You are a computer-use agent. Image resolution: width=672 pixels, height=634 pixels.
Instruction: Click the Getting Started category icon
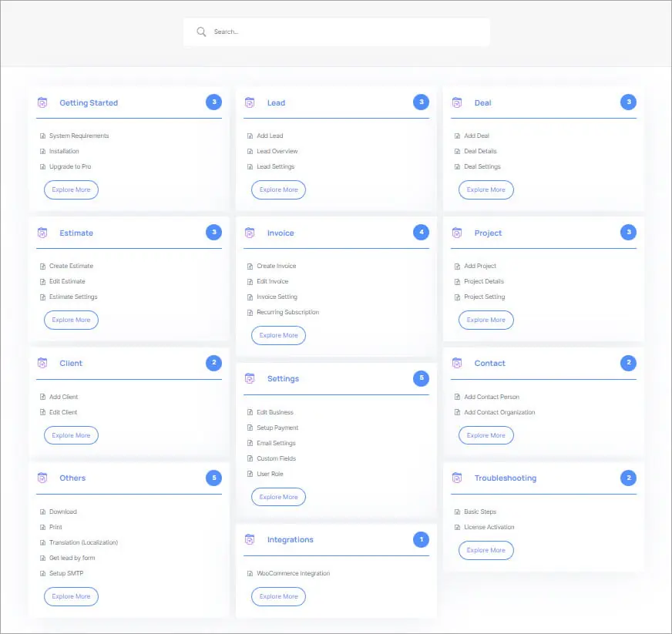42,102
